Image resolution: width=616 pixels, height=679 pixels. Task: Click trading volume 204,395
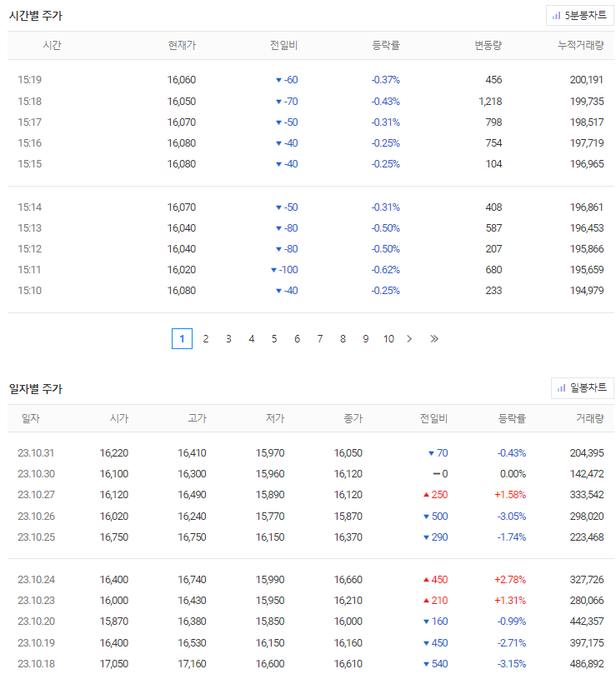click(587, 453)
